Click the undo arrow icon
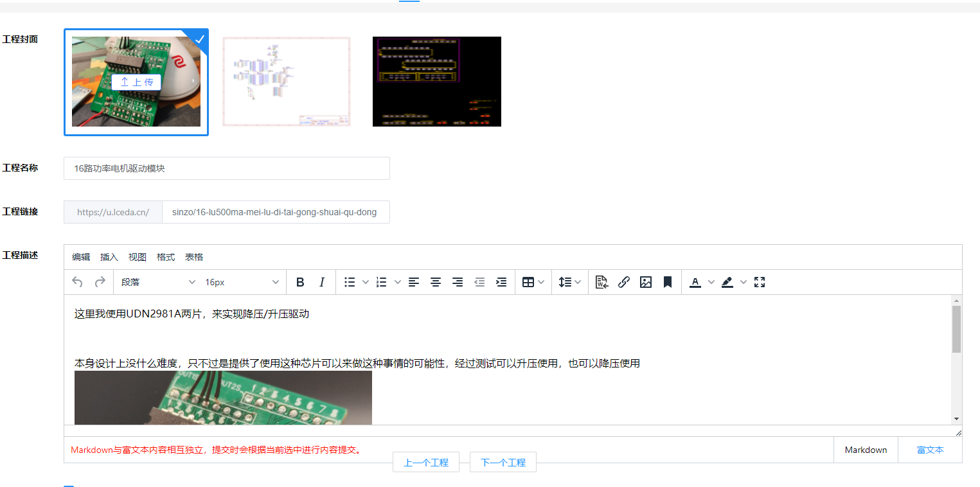This screenshot has height=487, width=980. 78,282
